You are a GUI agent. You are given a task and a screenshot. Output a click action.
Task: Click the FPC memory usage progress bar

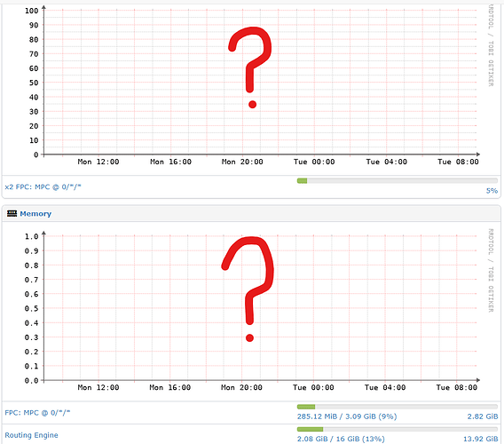tap(398, 407)
